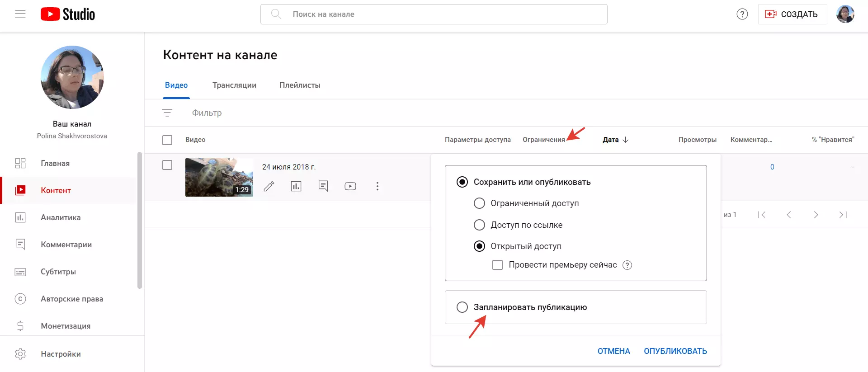The height and width of the screenshot is (372, 868).
Task: Click the СОЗДАТЬ button
Action: [793, 14]
